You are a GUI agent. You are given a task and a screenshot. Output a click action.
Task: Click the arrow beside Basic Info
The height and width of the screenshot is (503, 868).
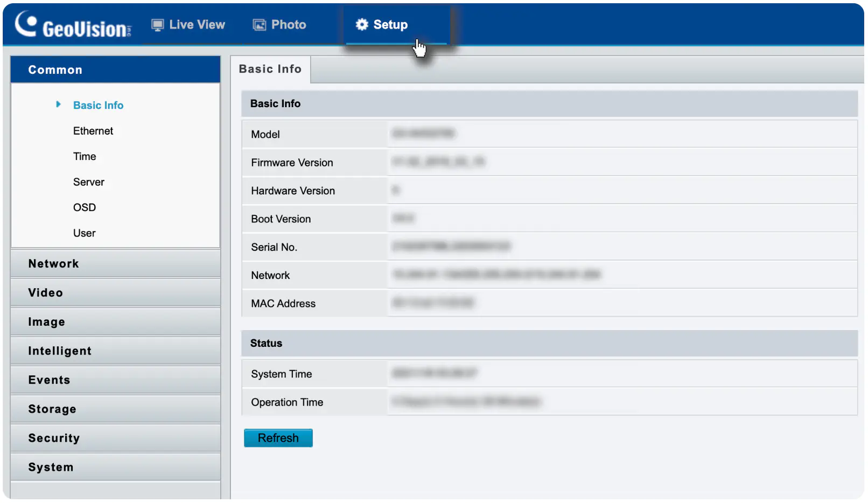coord(58,104)
